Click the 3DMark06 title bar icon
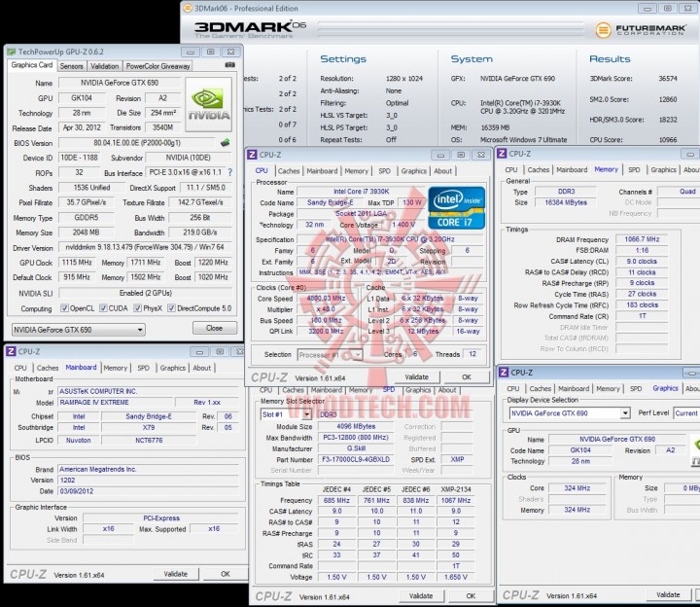This screenshot has height=607, width=700. coord(188,8)
